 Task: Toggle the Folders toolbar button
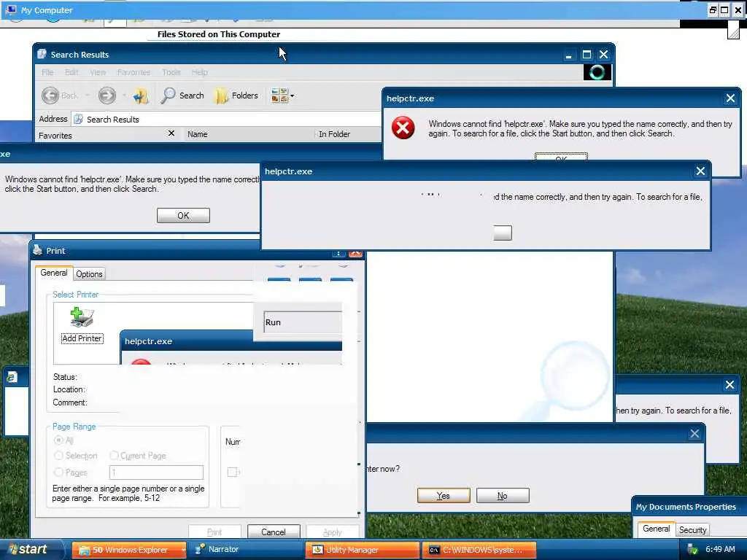(x=236, y=96)
